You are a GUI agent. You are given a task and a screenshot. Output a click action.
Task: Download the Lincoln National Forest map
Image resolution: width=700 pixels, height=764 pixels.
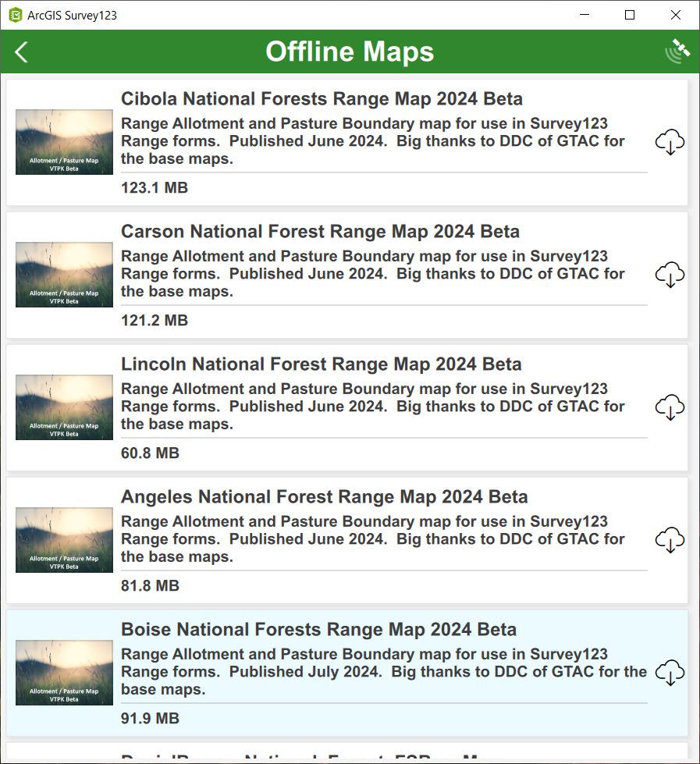click(670, 407)
